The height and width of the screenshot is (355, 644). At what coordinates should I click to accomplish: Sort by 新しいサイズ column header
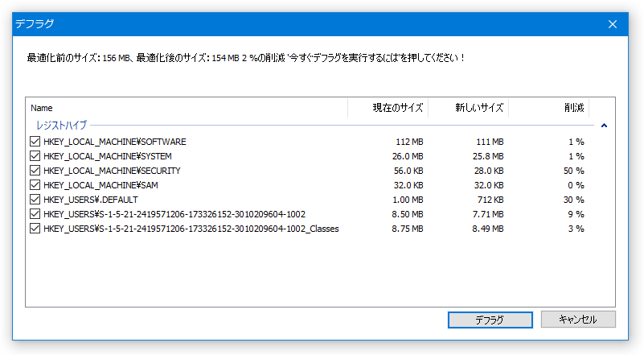pyautogui.click(x=469, y=108)
